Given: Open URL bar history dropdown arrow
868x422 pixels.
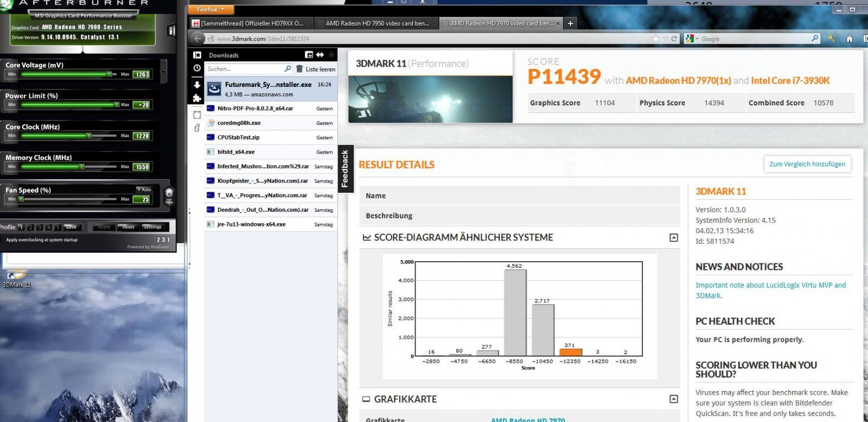Looking at the screenshot, I should [666, 39].
